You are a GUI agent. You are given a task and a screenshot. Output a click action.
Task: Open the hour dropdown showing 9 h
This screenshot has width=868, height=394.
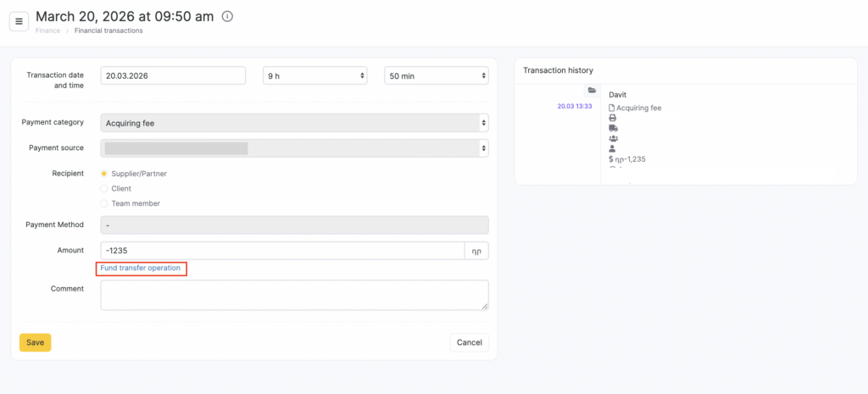314,75
